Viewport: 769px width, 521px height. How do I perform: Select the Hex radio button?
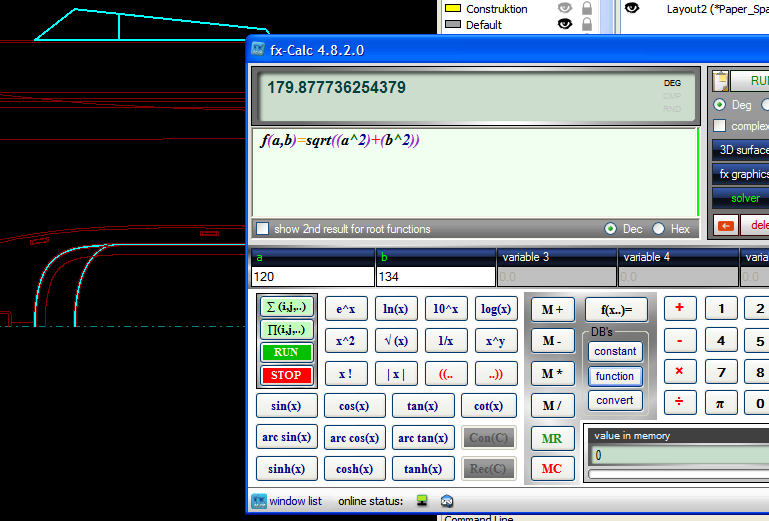[658, 229]
